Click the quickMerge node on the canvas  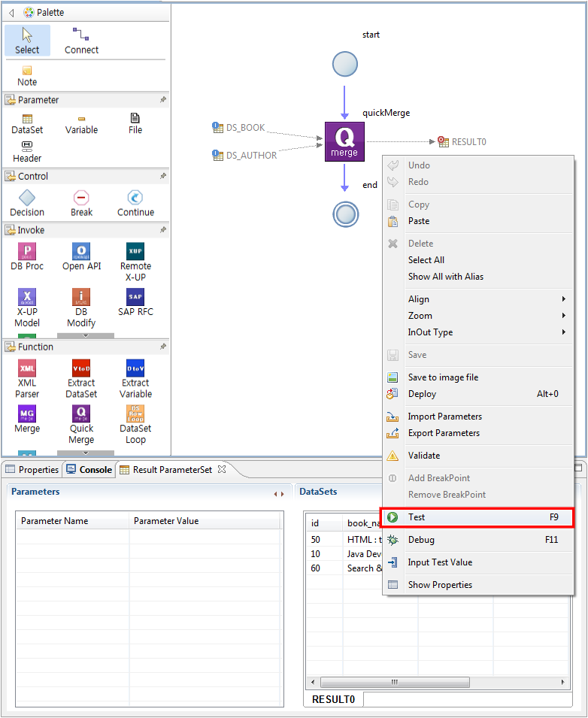pyautogui.click(x=344, y=141)
